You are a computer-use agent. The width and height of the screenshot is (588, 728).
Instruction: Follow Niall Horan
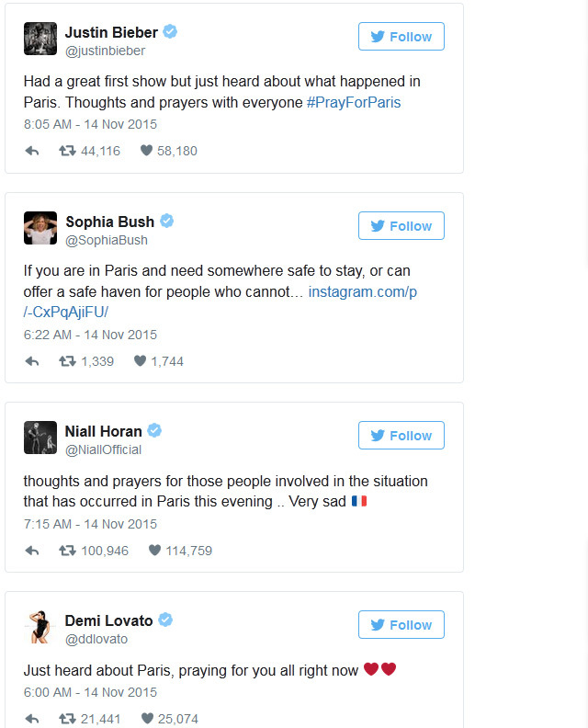click(x=401, y=436)
